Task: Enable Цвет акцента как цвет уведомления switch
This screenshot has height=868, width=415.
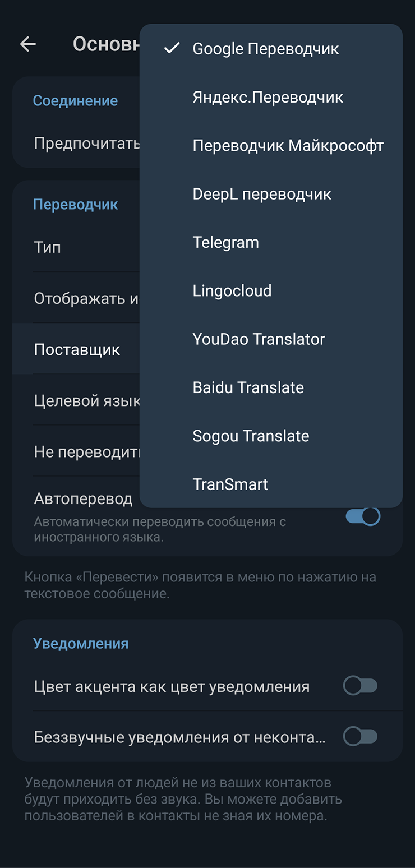Action: tap(360, 686)
